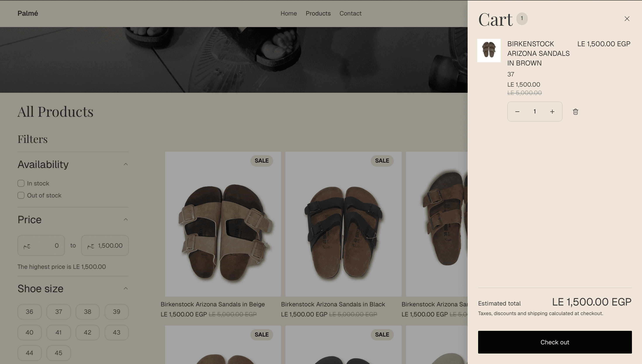642x364 pixels.
Task: Enable the Out of stock filter
Action: [x=21, y=195]
